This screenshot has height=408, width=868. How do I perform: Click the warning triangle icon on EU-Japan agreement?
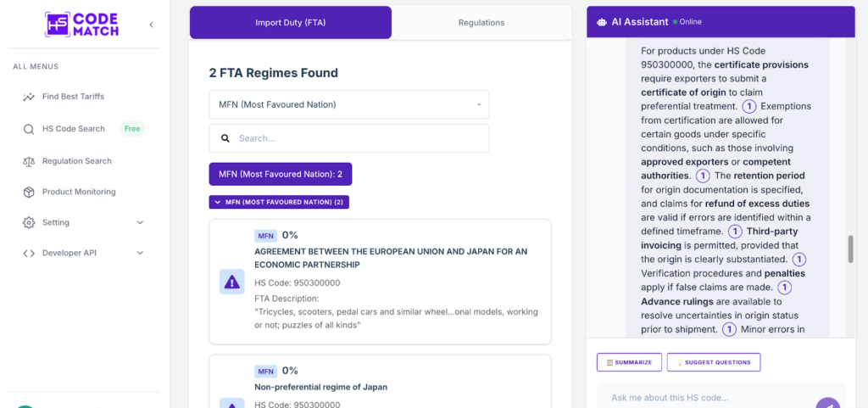[231, 282]
